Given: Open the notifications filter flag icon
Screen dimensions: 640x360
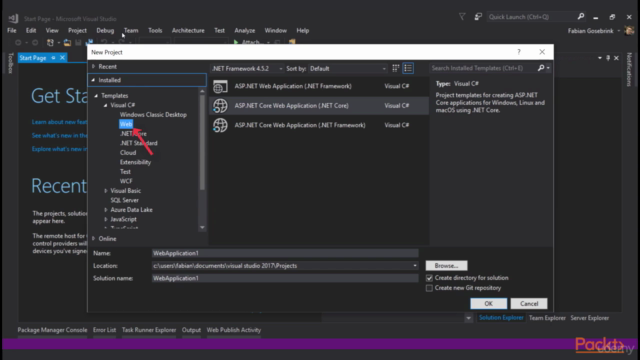Looking at the screenshot, I should [x=462, y=17].
